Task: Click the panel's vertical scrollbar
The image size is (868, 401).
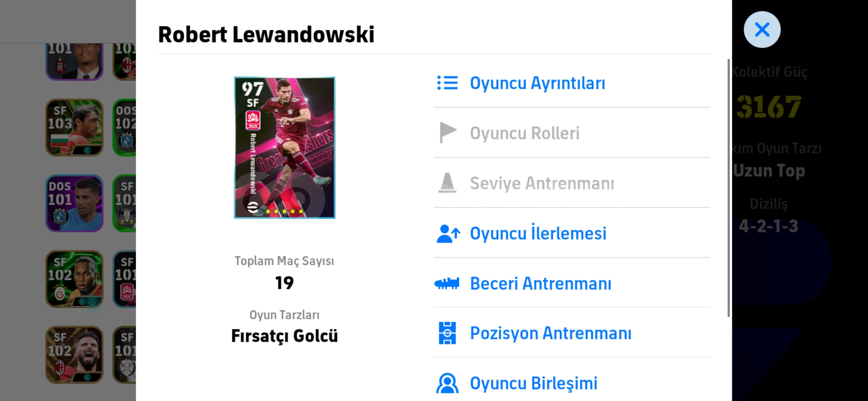Action: (729, 188)
